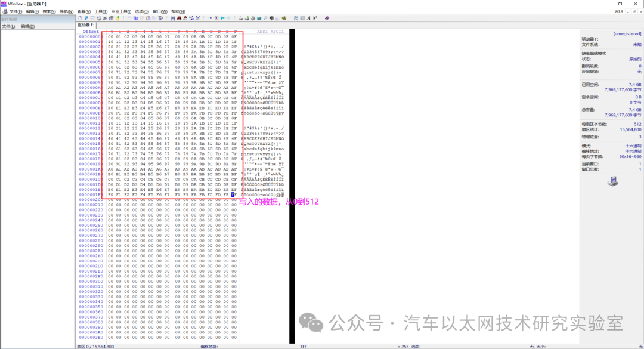The height and width of the screenshot is (349, 644).
Task: Open the 查看(V) menu
Action: pos(84,11)
